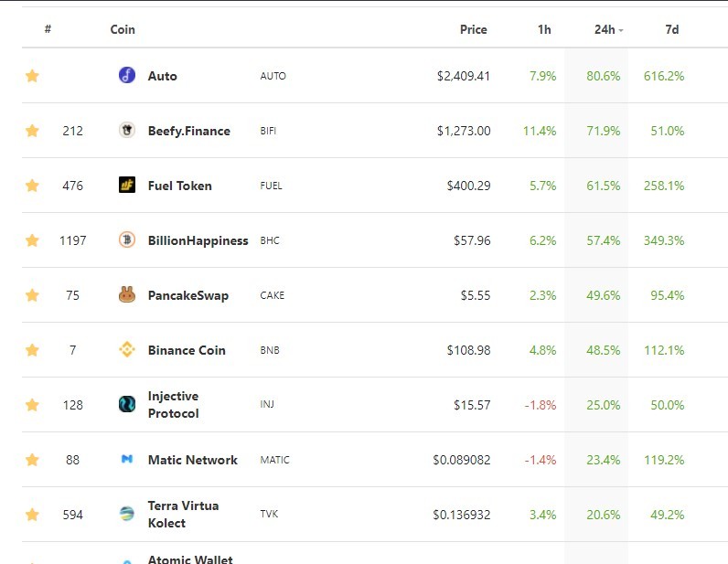Sort by the Price column header

point(473,30)
